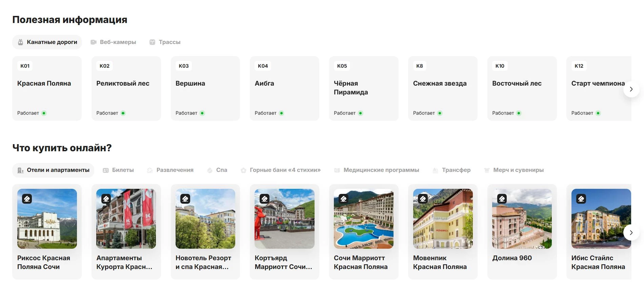Click the hotel icon in Отели и апартаменты
The image size is (644, 291).
[x=21, y=170]
